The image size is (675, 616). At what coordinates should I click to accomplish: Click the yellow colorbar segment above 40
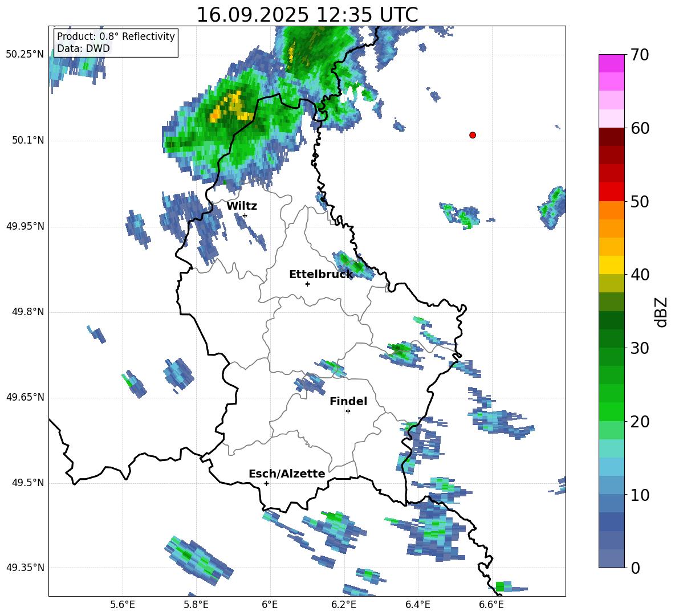tap(611, 265)
